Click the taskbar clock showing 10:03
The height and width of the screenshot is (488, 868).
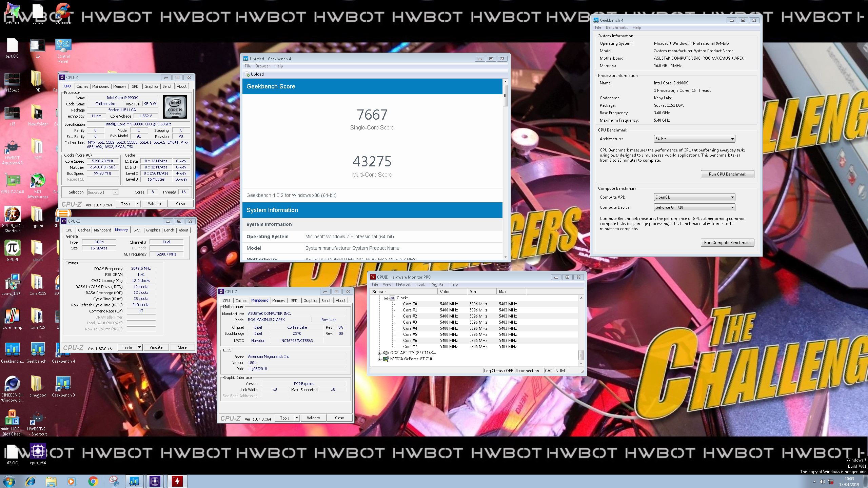(849, 482)
